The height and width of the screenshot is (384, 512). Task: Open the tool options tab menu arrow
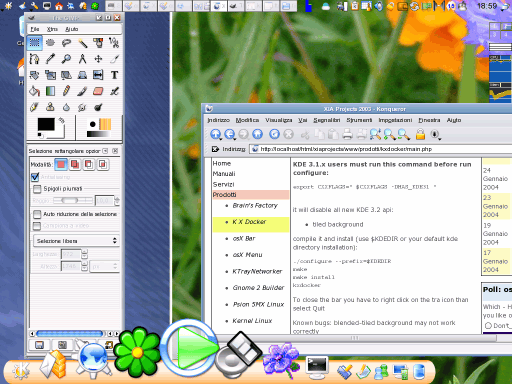pyautogui.click(x=105, y=151)
